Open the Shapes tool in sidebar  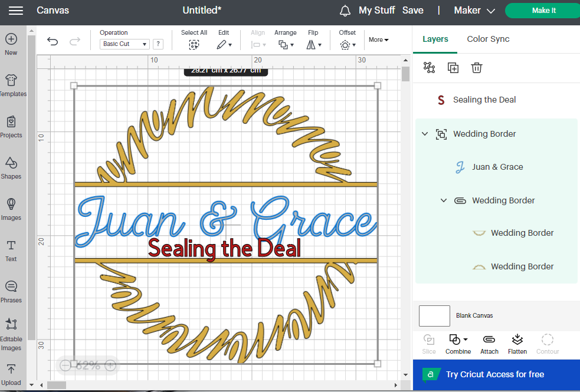11,167
